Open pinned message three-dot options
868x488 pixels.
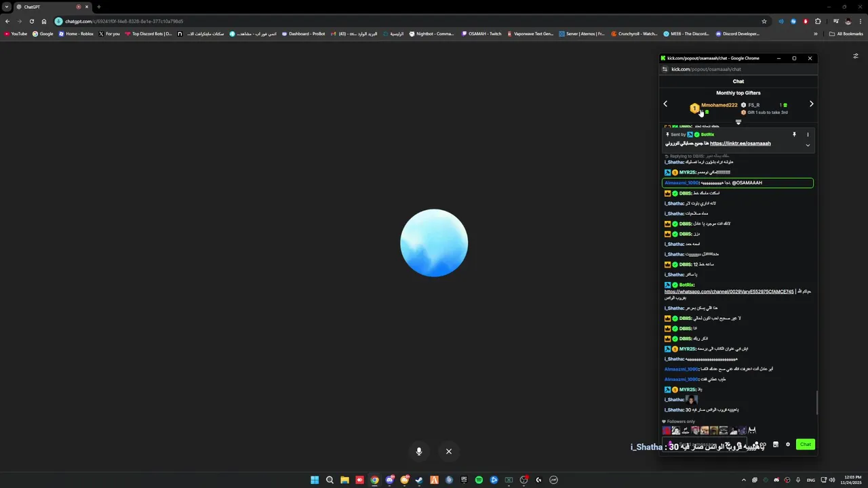point(808,135)
